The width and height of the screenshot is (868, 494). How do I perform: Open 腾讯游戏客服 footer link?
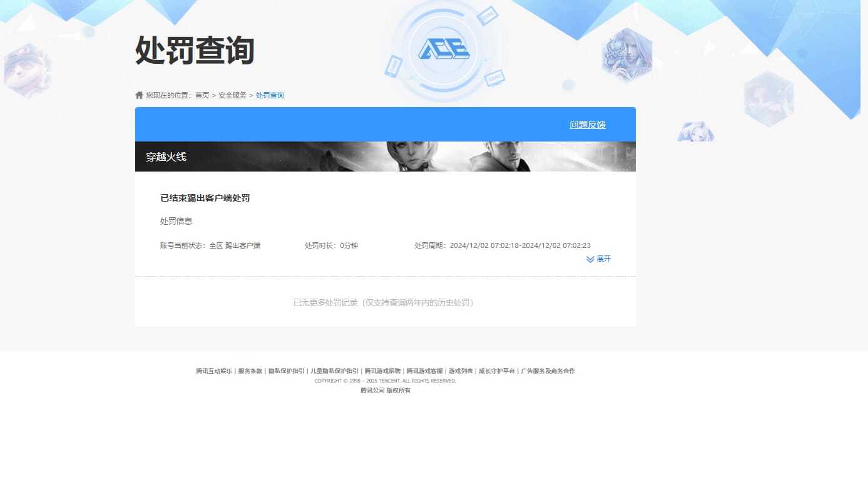(x=425, y=371)
